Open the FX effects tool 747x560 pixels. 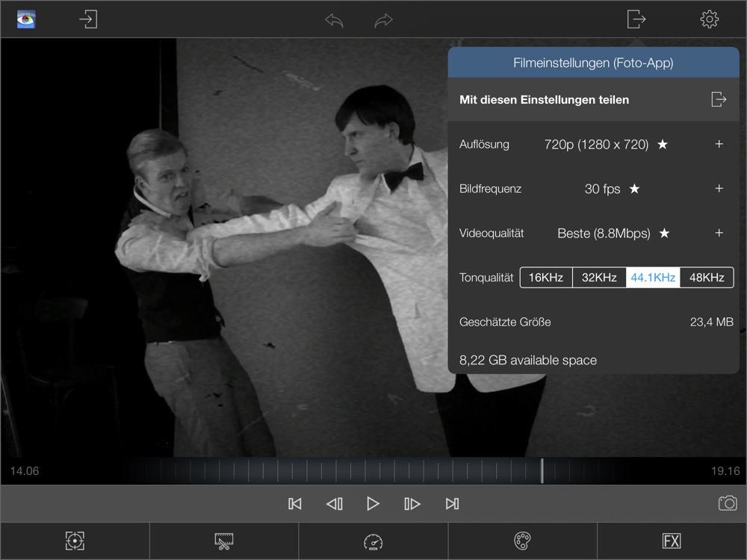pyautogui.click(x=672, y=541)
